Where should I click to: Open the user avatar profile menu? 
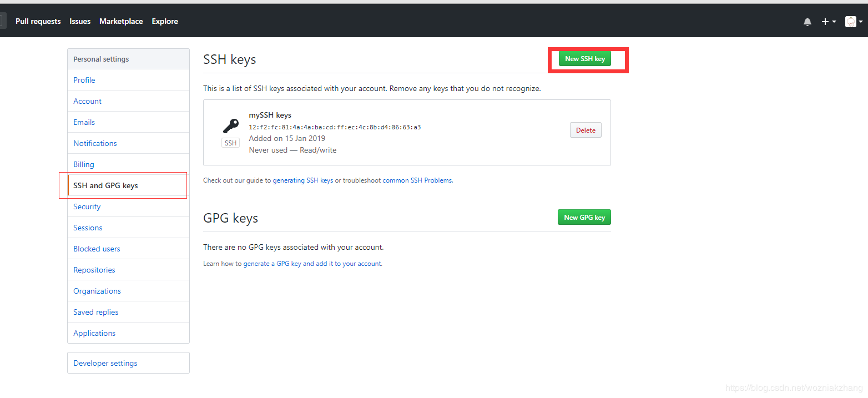pyautogui.click(x=854, y=22)
